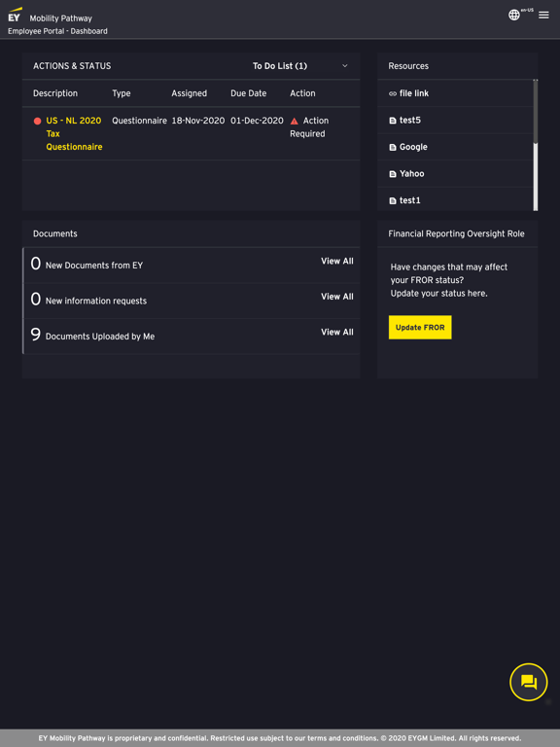Open US - NL 2020 Tax Questionnaire
560x747 pixels.
74,134
